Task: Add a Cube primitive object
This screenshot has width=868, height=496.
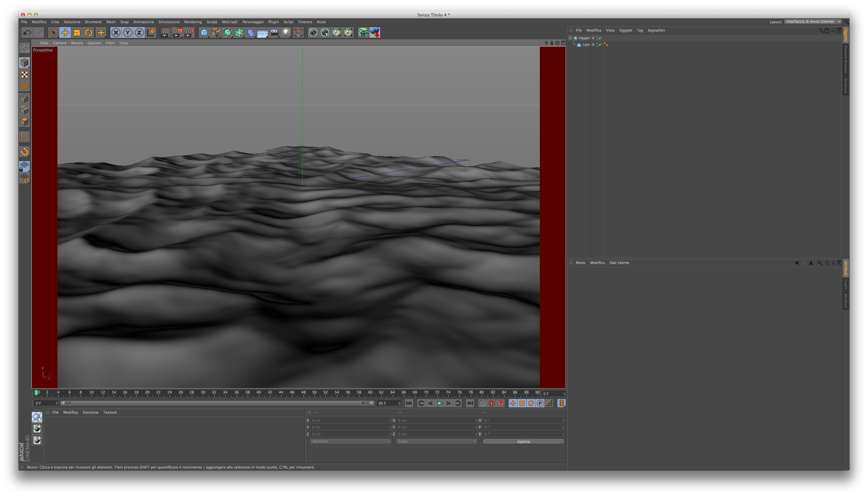Action: (x=204, y=33)
